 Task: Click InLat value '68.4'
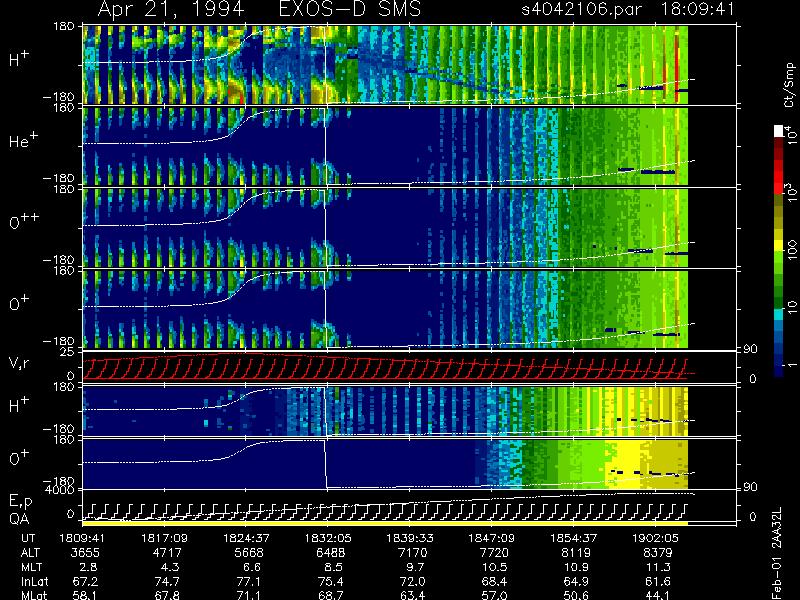(x=494, y=581)
